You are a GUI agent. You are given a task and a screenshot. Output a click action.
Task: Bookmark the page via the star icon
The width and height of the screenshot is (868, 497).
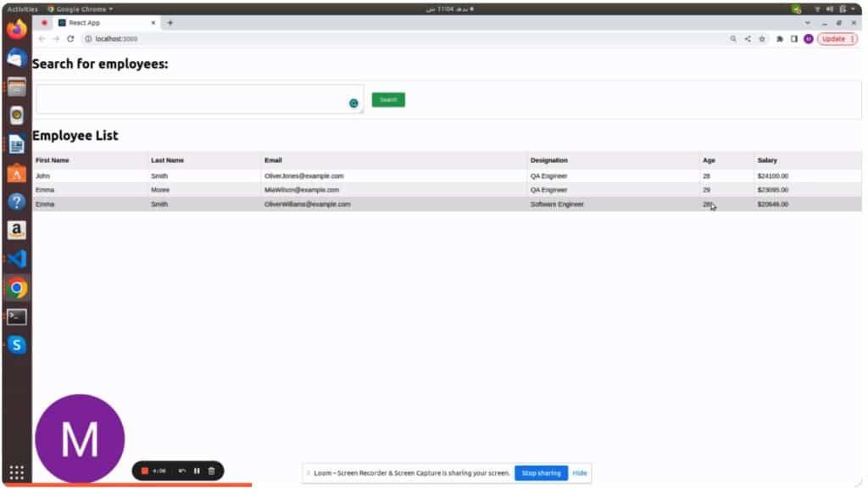coord(761,38)
